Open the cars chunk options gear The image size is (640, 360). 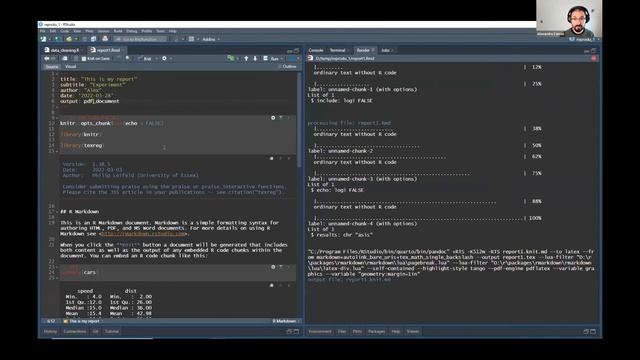pos(273,267)
